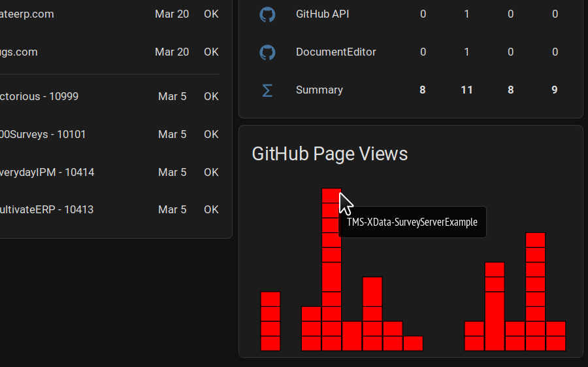This screenshot has height=367, width=588.
Task: Click the tallest bar in Page Views chart
Action: [x=331, y=270]
